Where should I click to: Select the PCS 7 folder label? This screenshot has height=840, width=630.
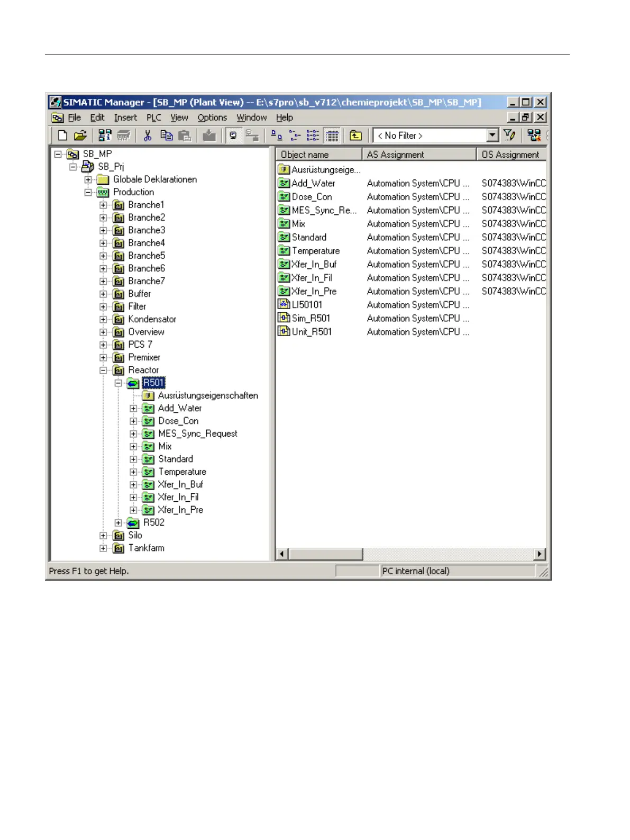(x=140, y=345)
